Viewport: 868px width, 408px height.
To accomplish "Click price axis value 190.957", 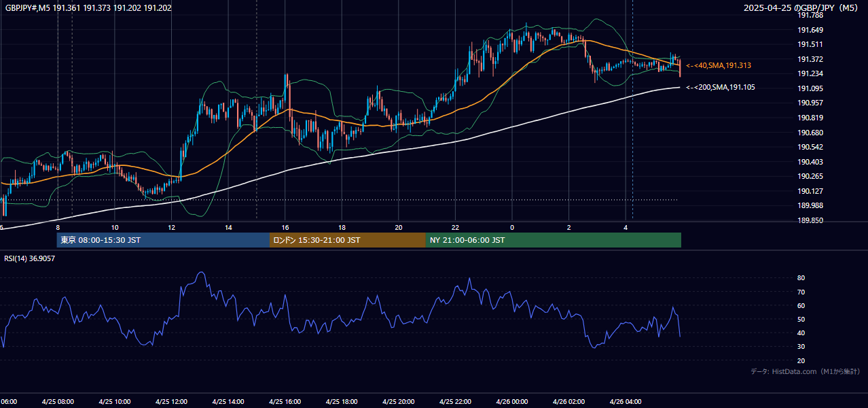I will tap(810, 103).
